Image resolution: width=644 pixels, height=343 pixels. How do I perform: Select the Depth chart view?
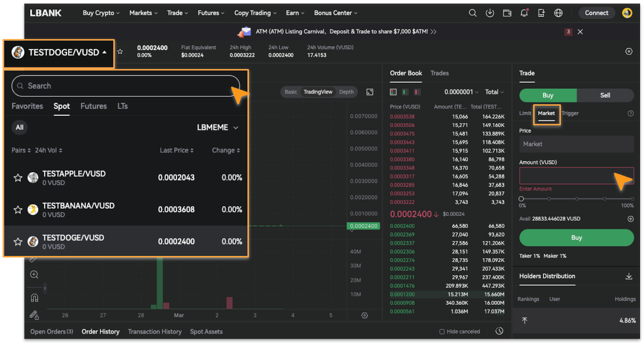[346, 92]
